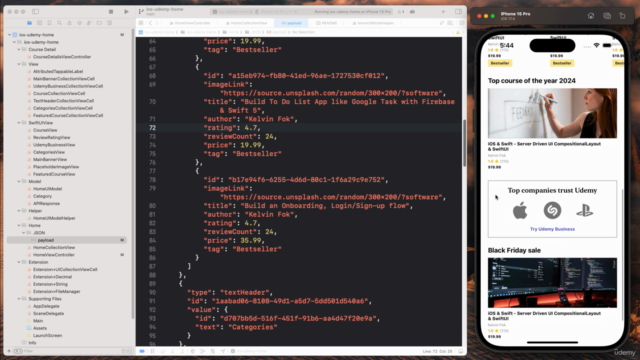
Task: Open the Source Control navigator
Action: point(39,23)
